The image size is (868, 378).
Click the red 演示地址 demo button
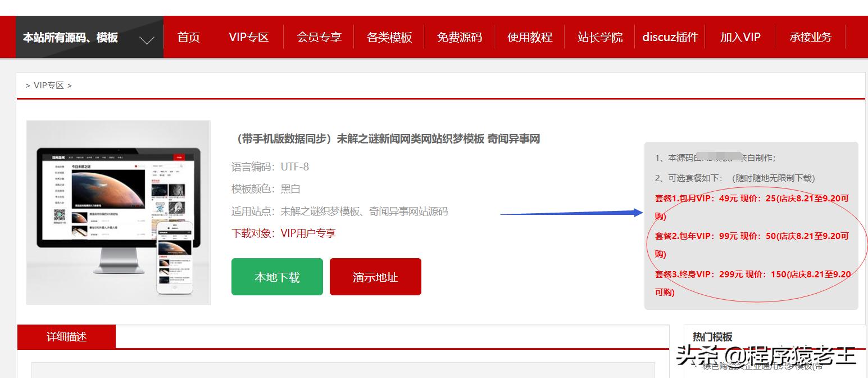(375, 276)
